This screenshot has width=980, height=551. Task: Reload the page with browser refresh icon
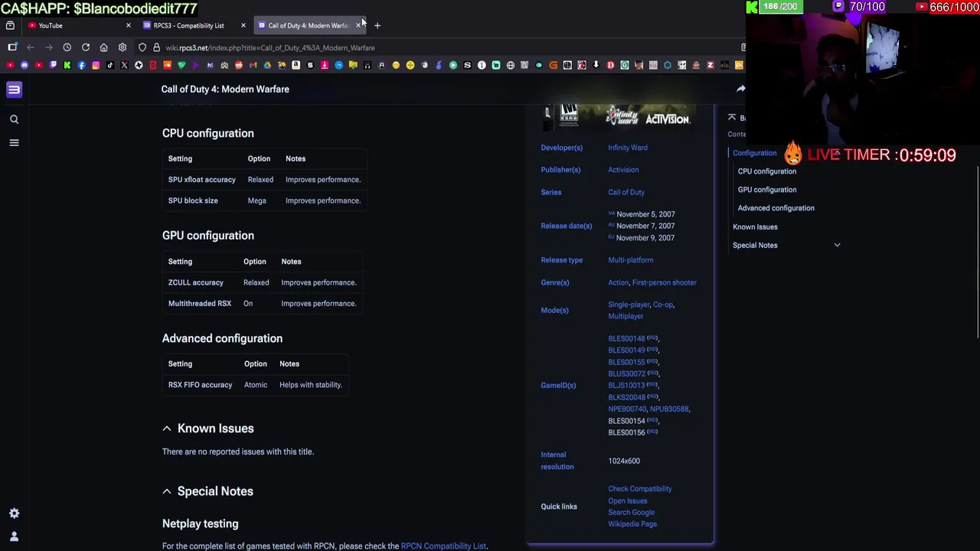86,47
